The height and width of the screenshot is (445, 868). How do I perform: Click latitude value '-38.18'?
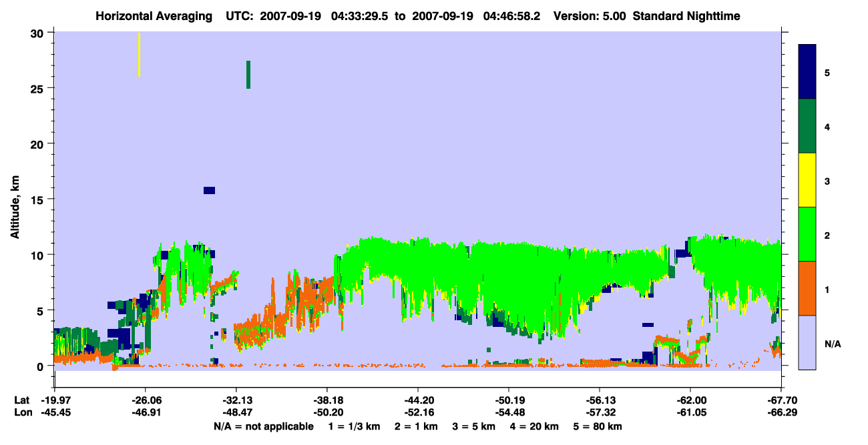click(327, 400)
